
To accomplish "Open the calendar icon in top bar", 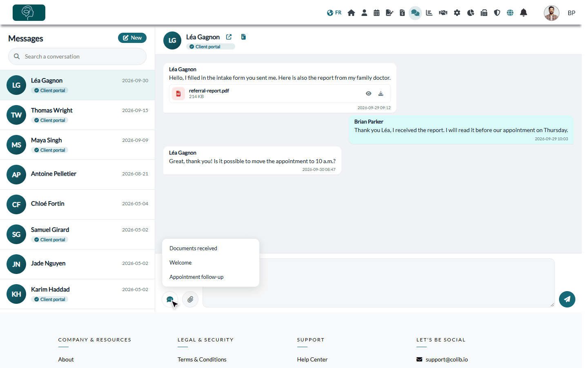I will tap(376, 13).
